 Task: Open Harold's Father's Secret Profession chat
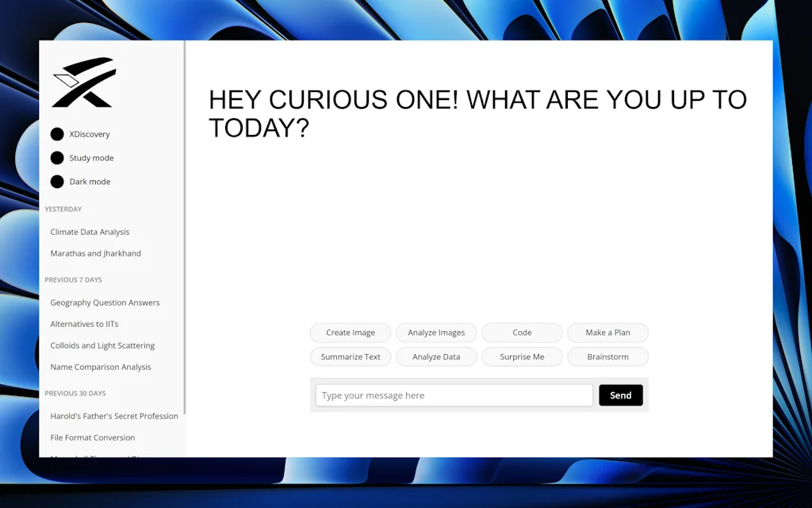(114, 416)
